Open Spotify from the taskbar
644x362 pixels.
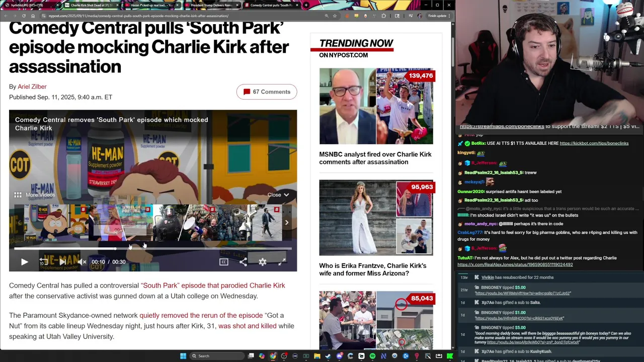coord(372,356)
